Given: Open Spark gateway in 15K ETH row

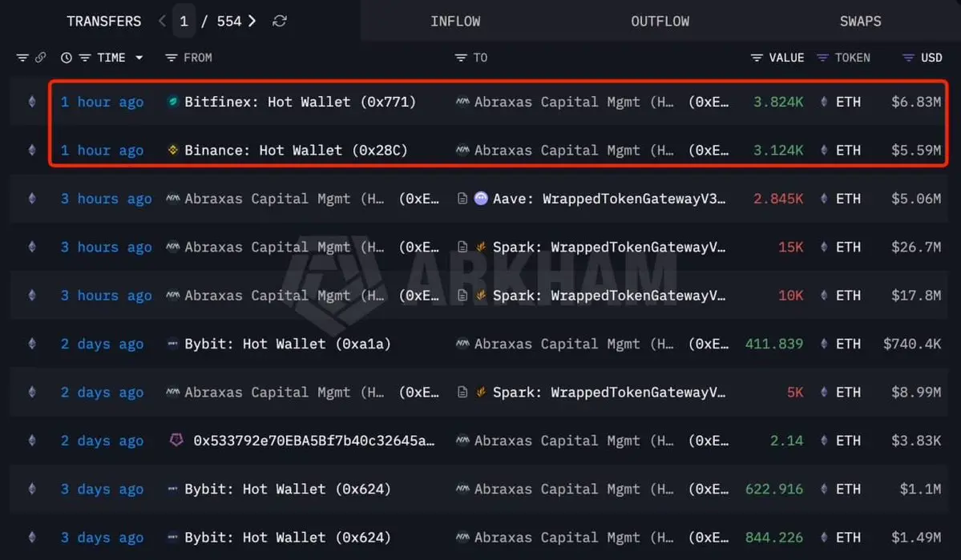Looking at the screenshot, I should pyautogui.click(x=609, y=247).
